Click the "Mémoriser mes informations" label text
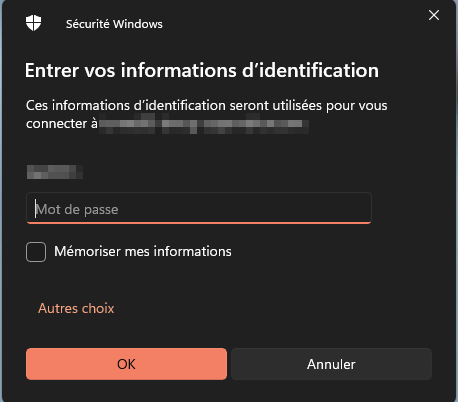 pyautogui.click(x=143, y=251)
